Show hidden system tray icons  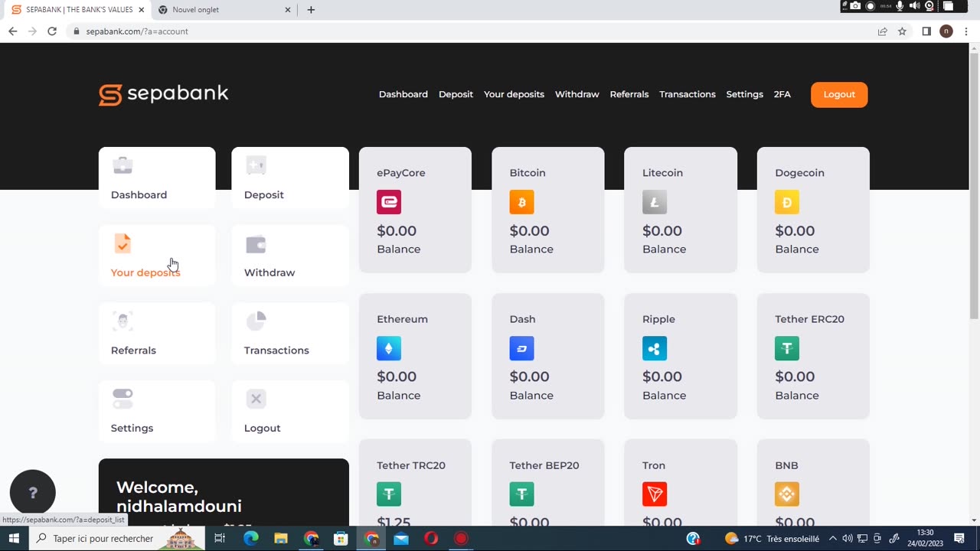pos(832,538)
